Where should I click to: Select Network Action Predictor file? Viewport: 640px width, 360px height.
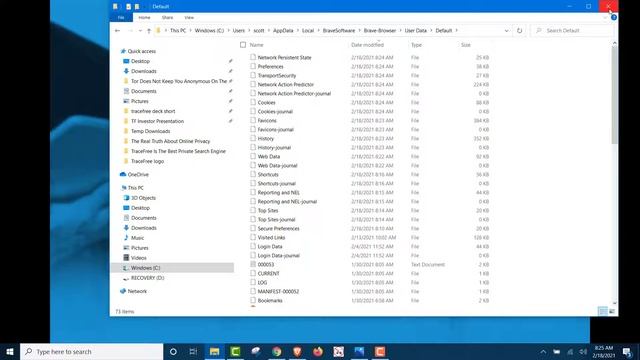pos(285,84)
